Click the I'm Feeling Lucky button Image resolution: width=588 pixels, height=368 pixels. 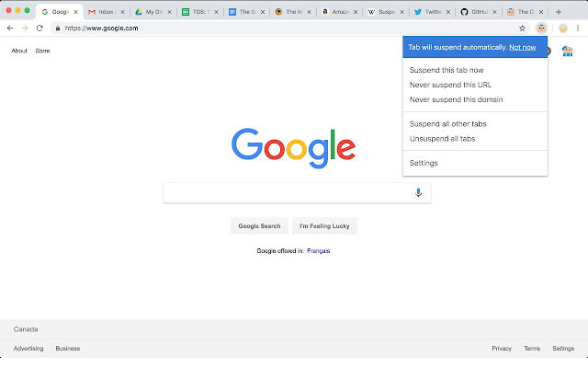[x=324, y=226]
